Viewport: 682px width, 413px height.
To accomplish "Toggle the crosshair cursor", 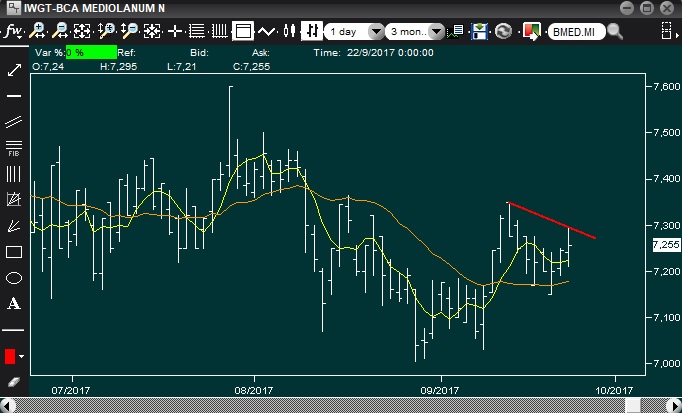I will coord(175,31).
